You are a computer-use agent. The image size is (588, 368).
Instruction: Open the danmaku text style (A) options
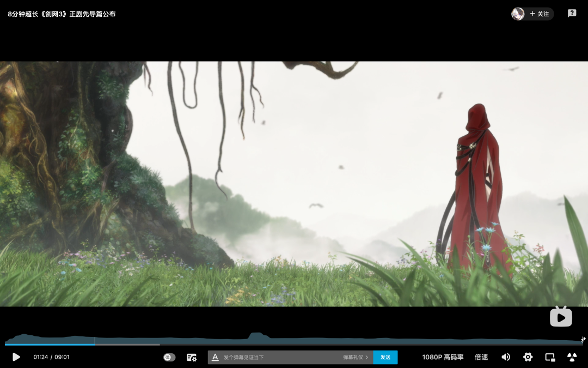(215, 357)
